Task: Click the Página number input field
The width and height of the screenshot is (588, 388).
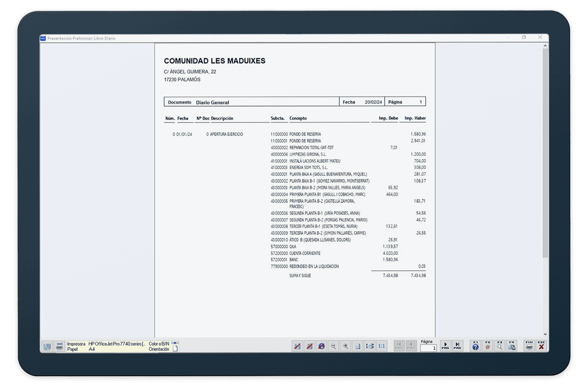Action: click(428, 348)
